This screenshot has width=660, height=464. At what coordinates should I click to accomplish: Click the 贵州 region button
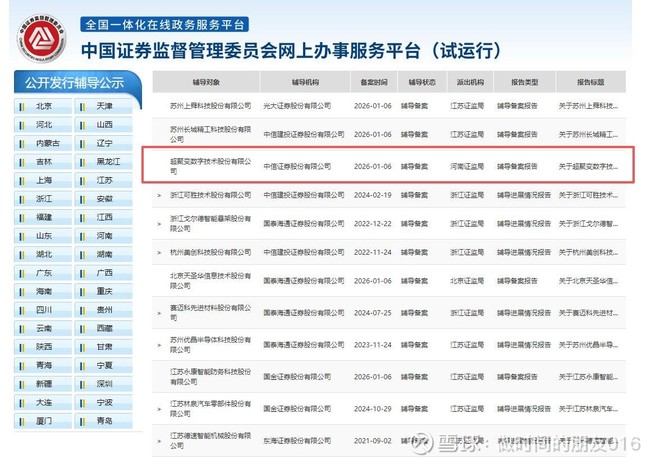104,310
